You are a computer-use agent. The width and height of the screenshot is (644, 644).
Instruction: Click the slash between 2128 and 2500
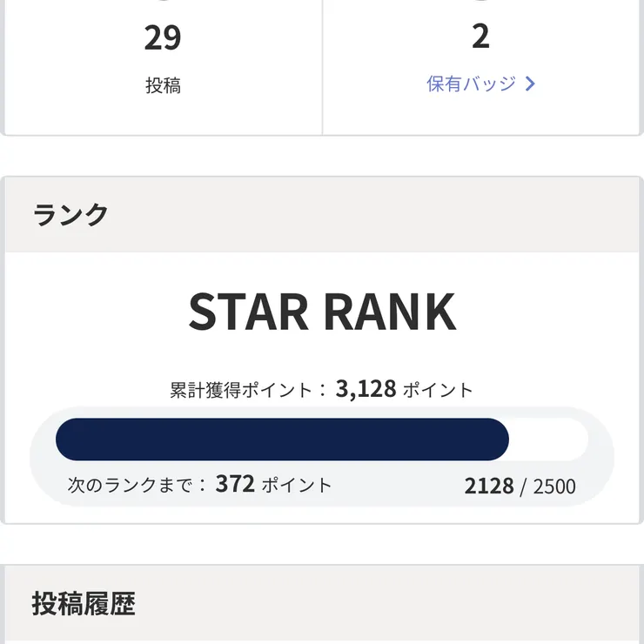coord(523,486)
